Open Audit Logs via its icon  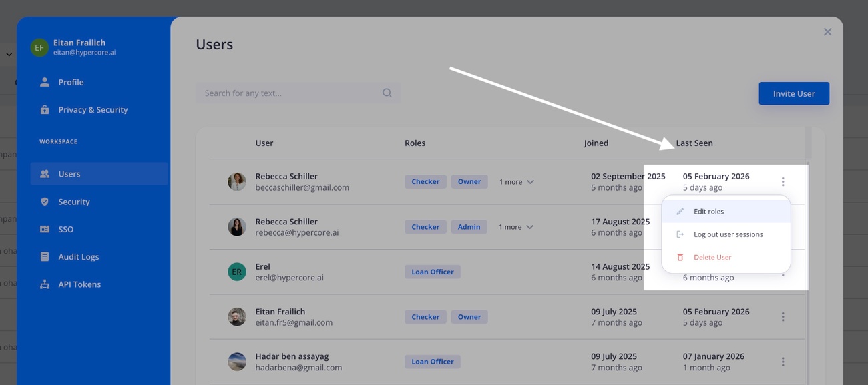pyautogui.click(x=43, y=256)
